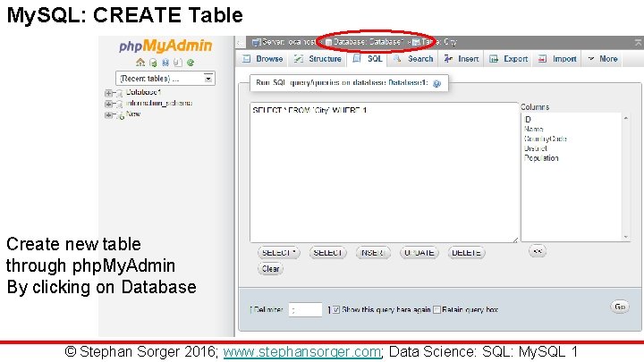644x362 pixels.
Task: Switch to the Browse tab
Action: coord(263,59)
